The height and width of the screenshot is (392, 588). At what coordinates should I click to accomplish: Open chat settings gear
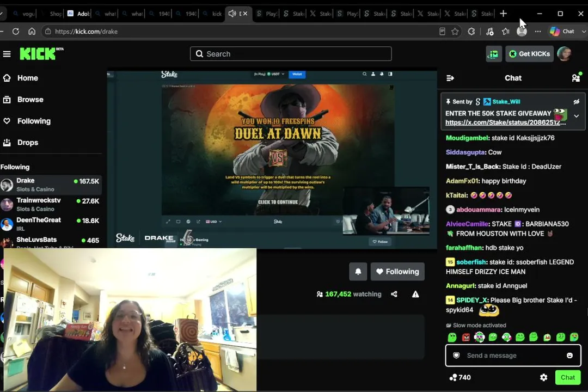543,377
